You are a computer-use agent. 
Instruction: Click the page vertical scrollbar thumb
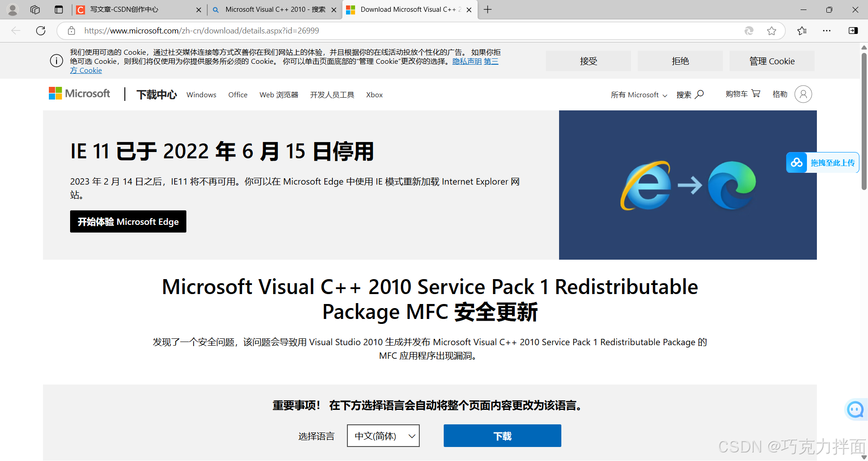[864, 121]
